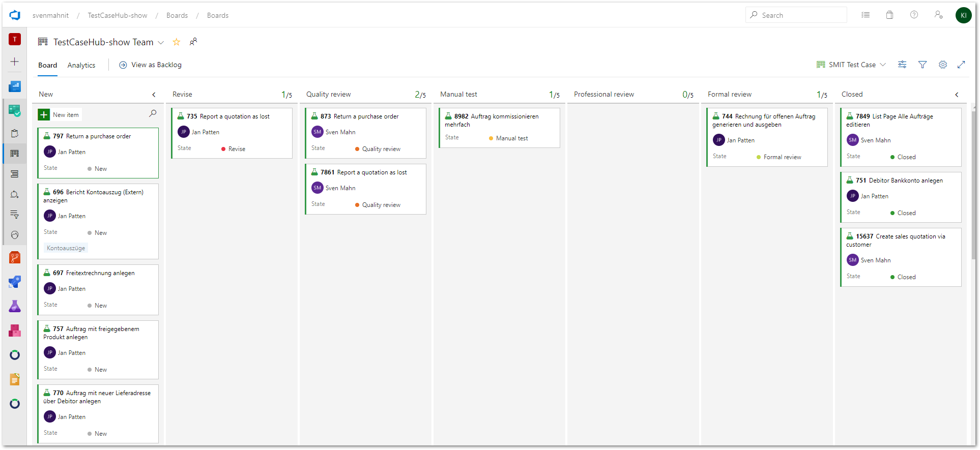Screen dimensions: 980x450
Task: Click the filter funnel icon
Action: point(922,65)
